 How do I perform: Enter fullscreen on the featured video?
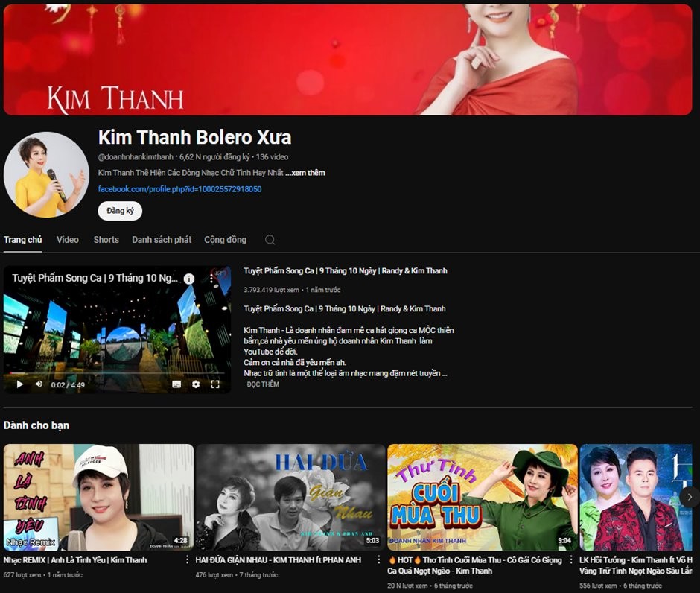coord(215,384)
